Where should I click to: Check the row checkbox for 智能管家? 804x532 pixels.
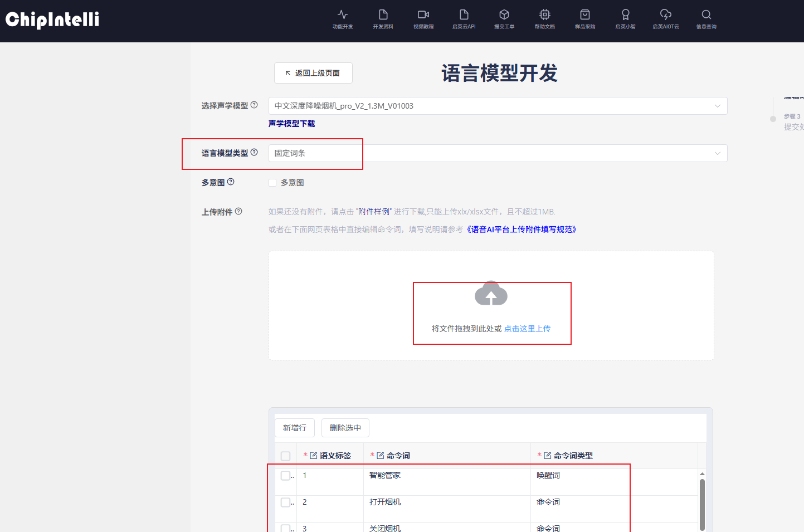coord(286,475)
